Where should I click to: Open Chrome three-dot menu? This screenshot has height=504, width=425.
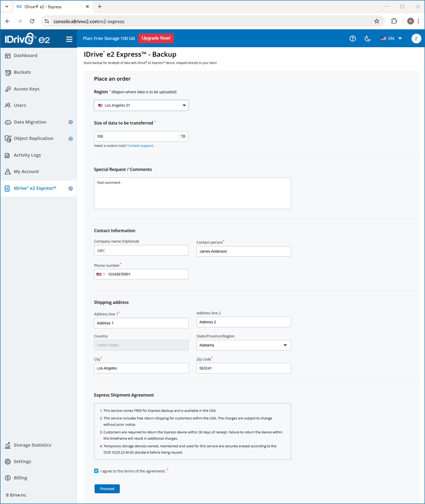(x=418, y=21)
